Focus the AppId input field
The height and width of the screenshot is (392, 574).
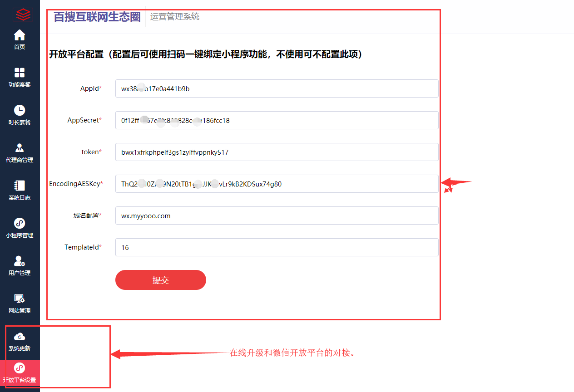click(277, 88)
